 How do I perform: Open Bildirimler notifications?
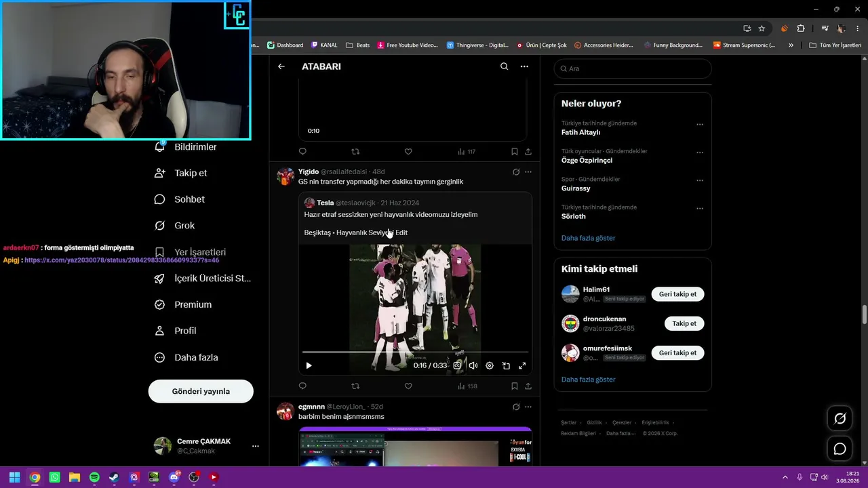[186, 147]
